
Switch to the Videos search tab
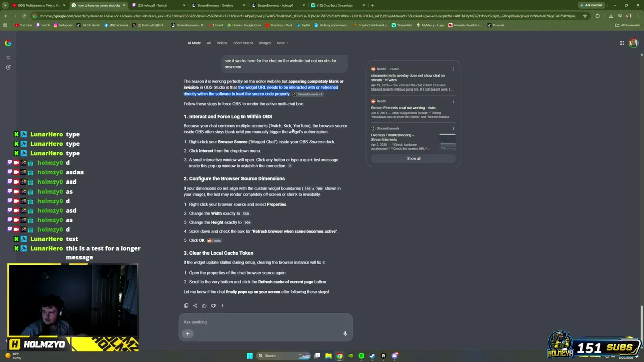pos(222,43)
